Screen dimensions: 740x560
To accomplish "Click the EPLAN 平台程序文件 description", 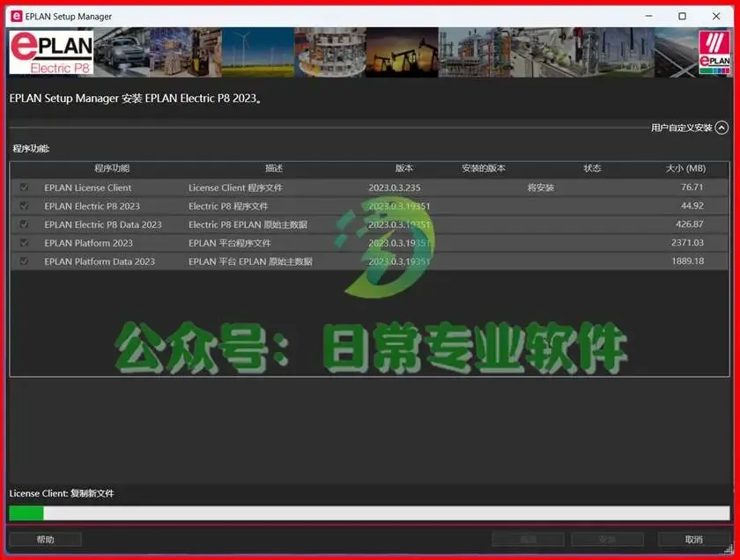I will coord(229,243).
